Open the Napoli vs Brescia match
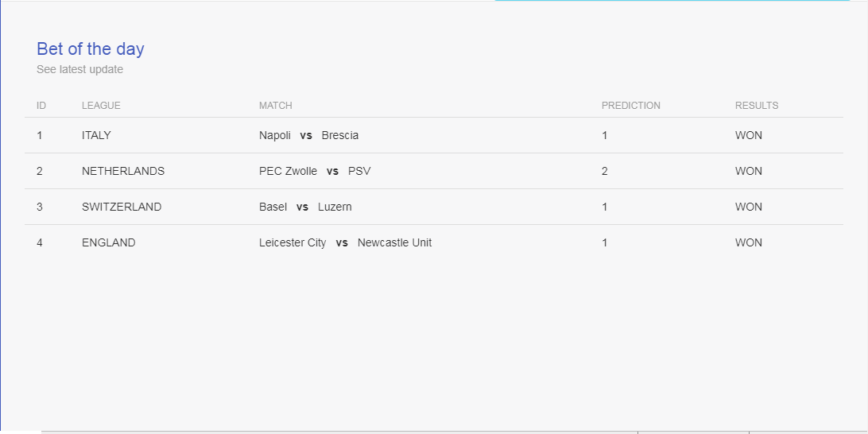This screenshot has height=434, width=868. click(309, 136)
